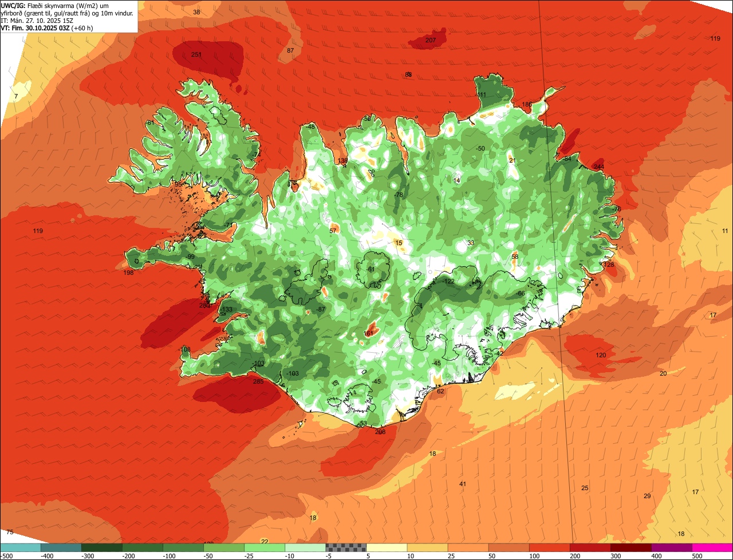Click the map value '11' at the right edge
This screenshot has height=560, width=733.
click(725, 231)
